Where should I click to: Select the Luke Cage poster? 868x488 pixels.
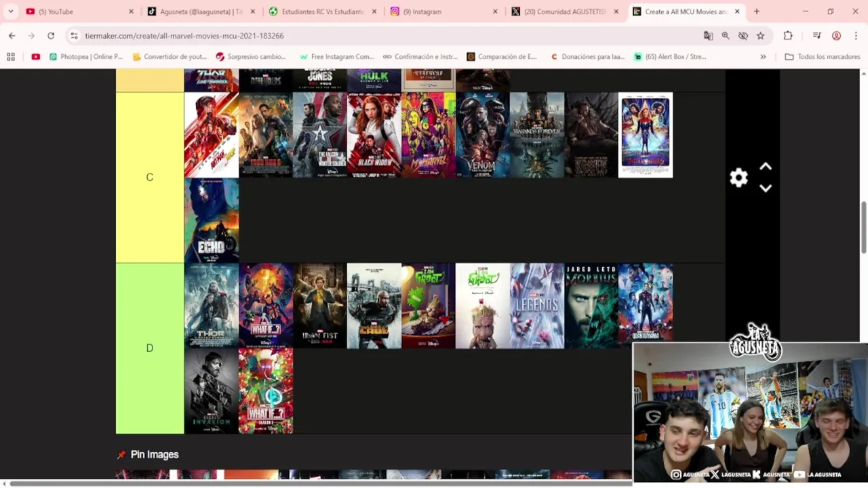pyautogui.click(x=374, y=306)
